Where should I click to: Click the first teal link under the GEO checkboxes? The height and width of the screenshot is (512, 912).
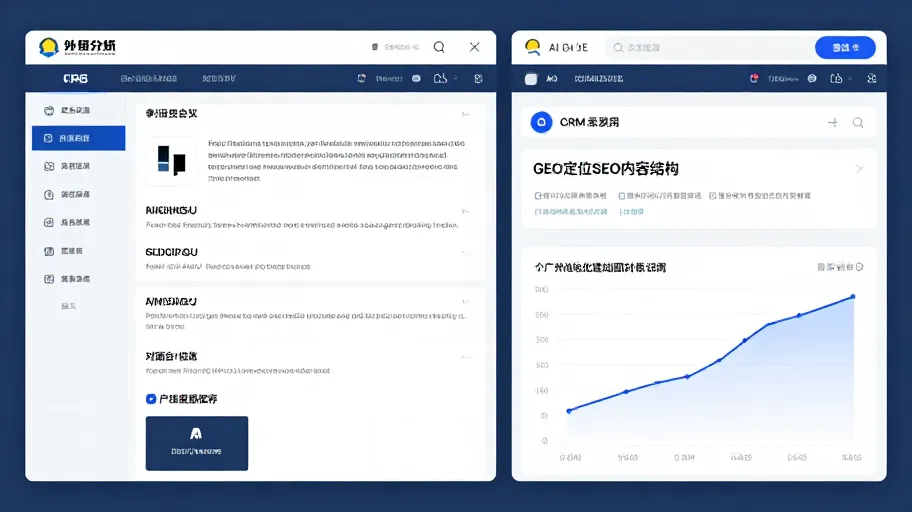click(x=571, y=212)
